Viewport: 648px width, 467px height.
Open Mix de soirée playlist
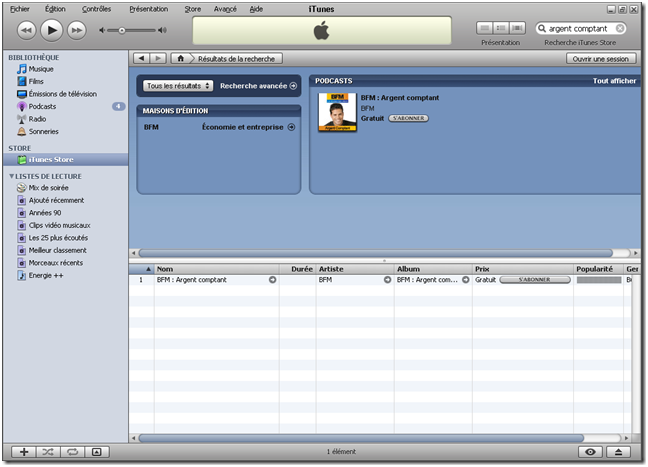(48, 188)
